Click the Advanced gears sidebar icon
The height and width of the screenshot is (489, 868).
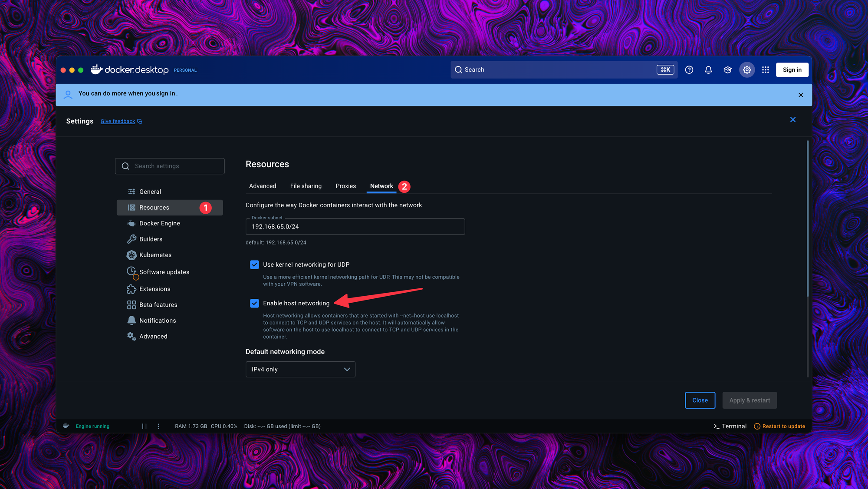click(132, 336)
